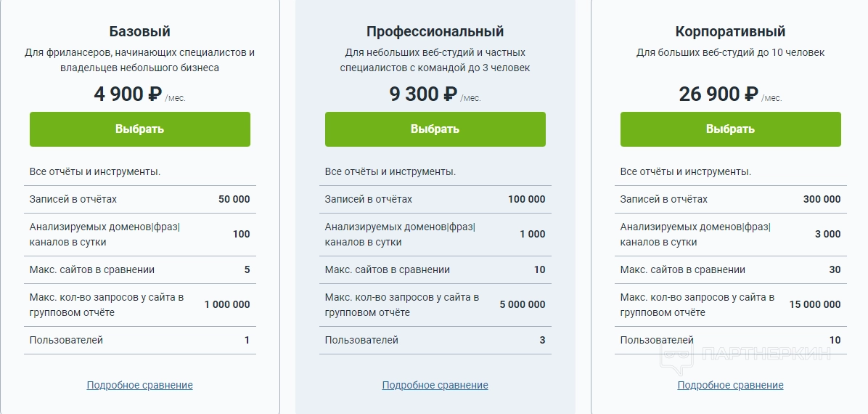Click Пользователей row label in Базовый plan
868x414 pixels.
pos(66,340)
